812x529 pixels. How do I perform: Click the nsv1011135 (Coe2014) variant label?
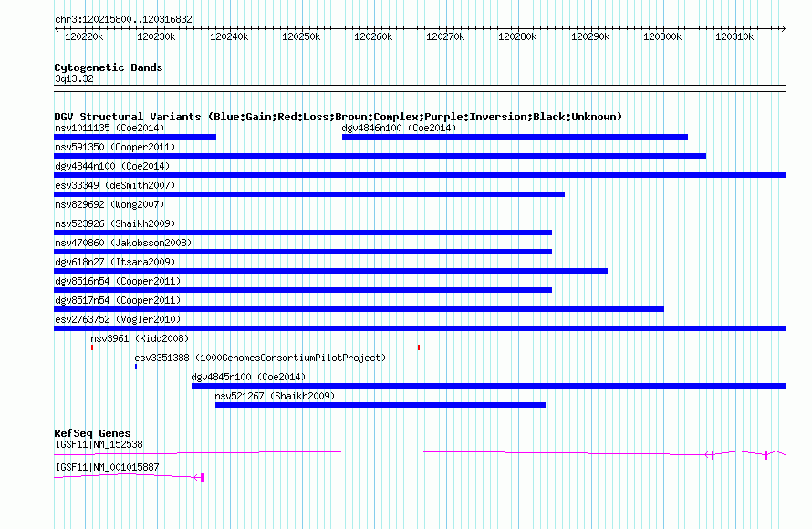109,128
